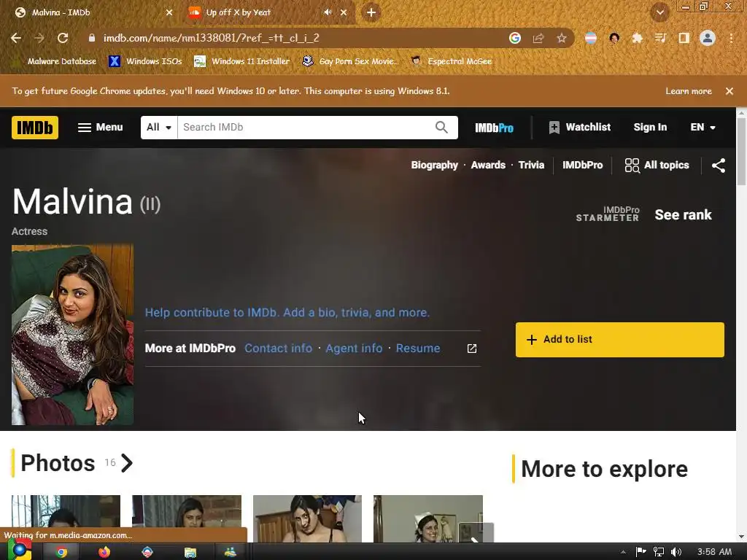Screen dimensions: 747x560
Task: Go to Awards section
Action: 488,166
